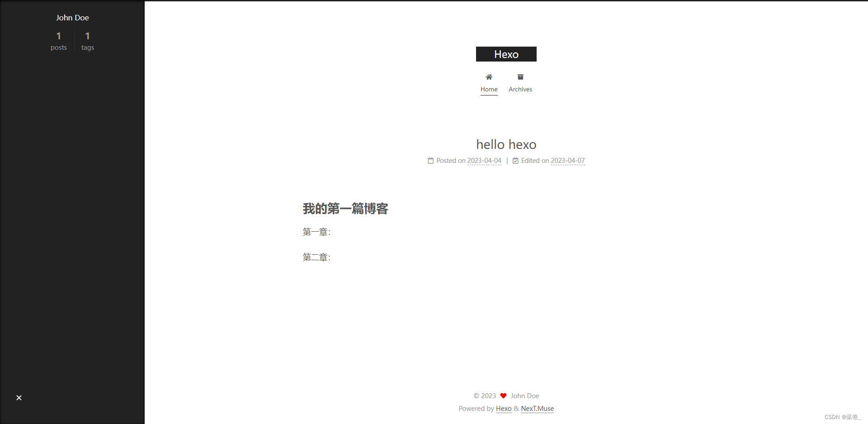Screen dimensions: 868x424
Task: Click the heading 我的第一篇博客
Action: [345, 209]
